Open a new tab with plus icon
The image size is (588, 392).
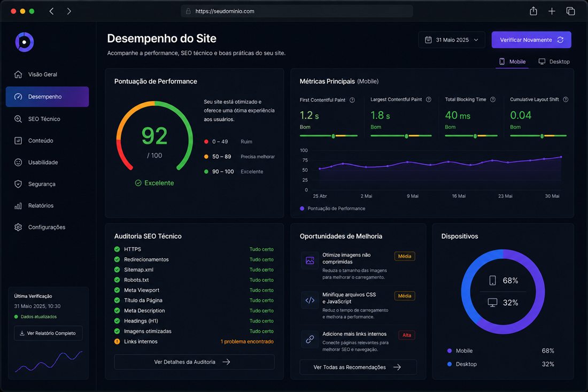552,11
